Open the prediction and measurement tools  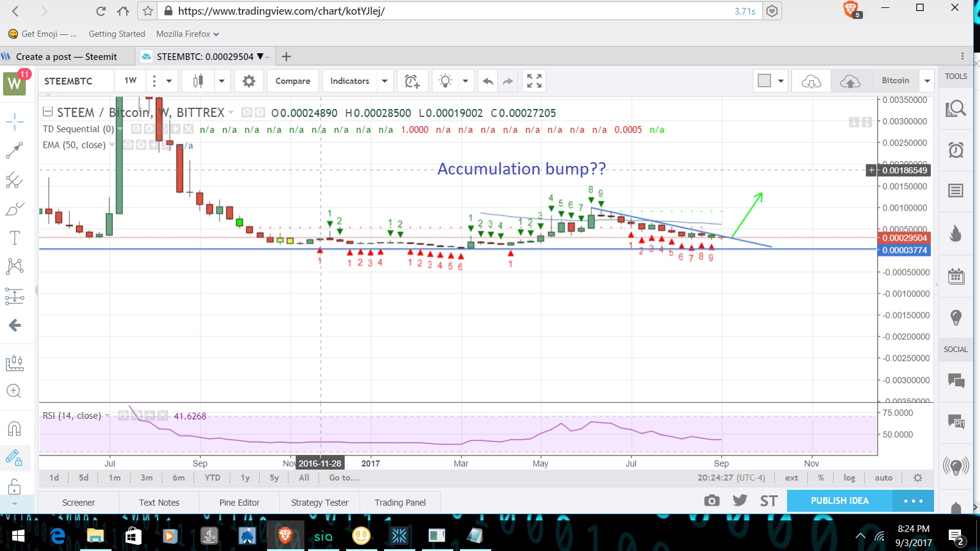click(x=15, y=296)
